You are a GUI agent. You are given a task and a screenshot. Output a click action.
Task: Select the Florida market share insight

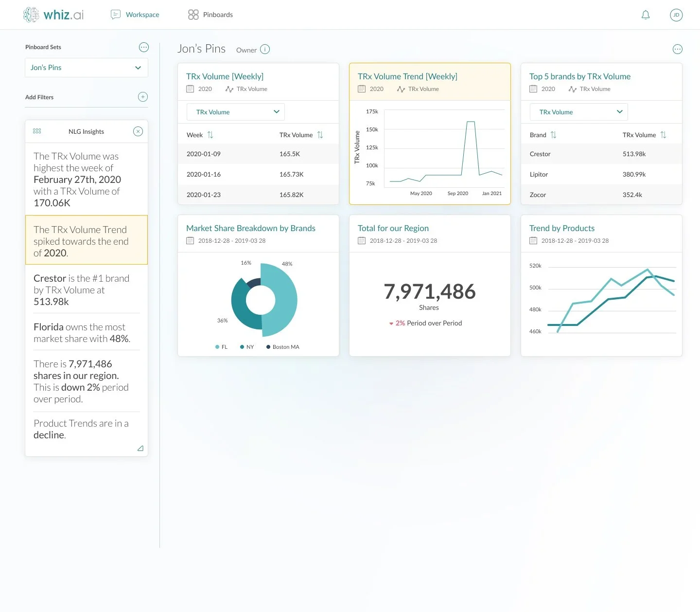87,333
